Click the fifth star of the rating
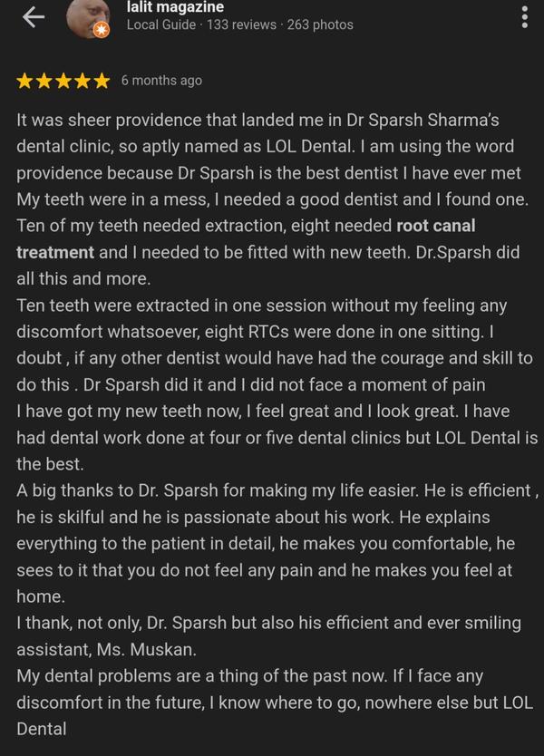 pyautogui.click(x=101, y=81)
